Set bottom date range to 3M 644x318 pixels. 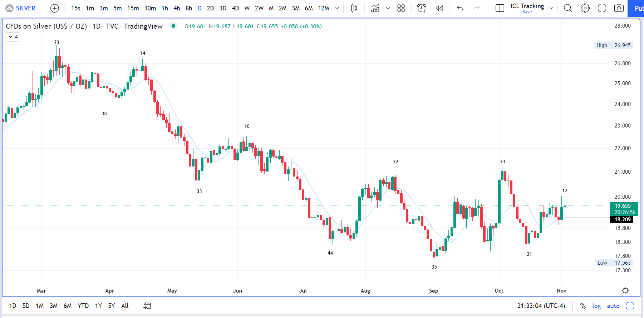(54, 306)
